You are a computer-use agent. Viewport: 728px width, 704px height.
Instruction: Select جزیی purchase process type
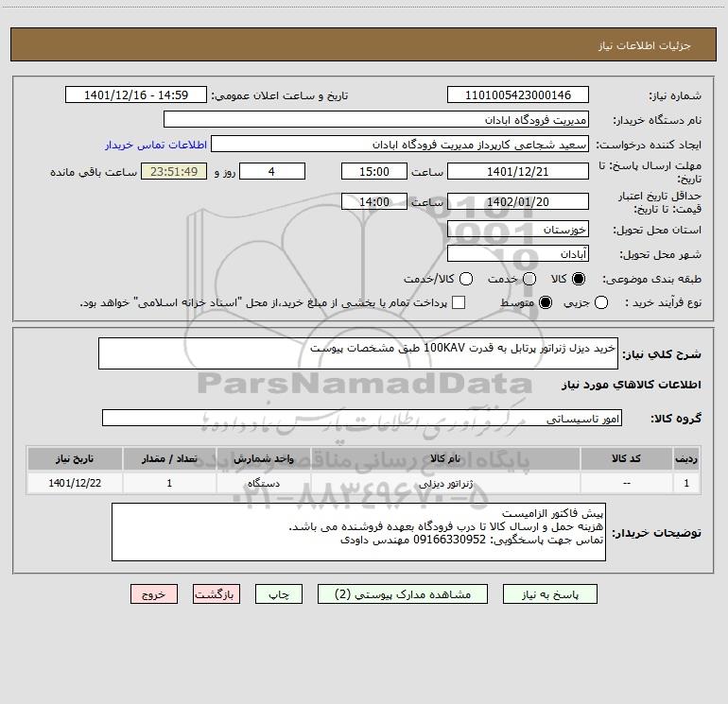(x=601, y=302)
